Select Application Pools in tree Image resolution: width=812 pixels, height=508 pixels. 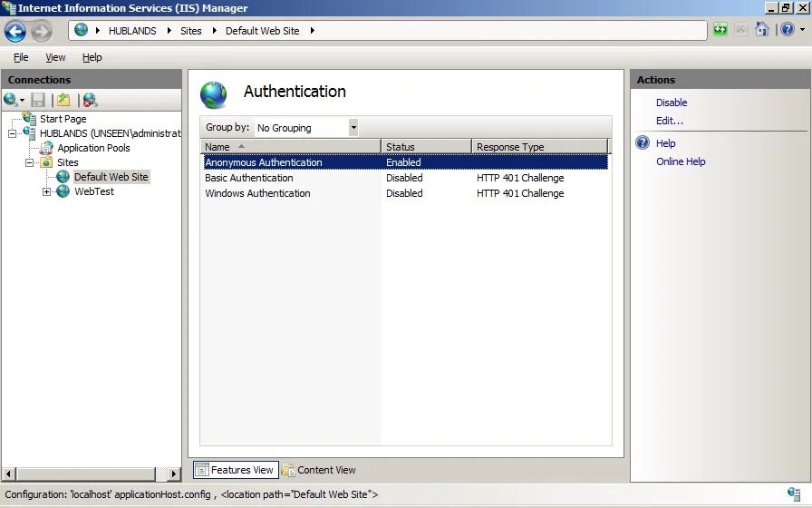(93, 148)
